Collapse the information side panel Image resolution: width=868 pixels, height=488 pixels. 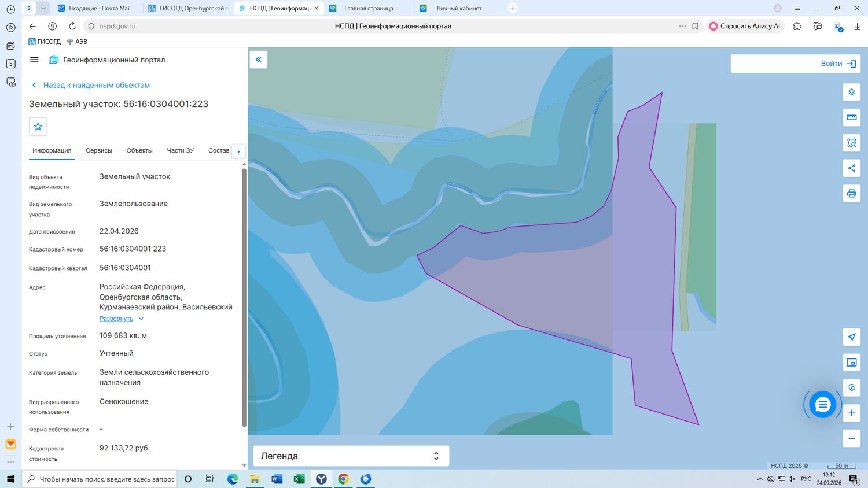(258, 60)
